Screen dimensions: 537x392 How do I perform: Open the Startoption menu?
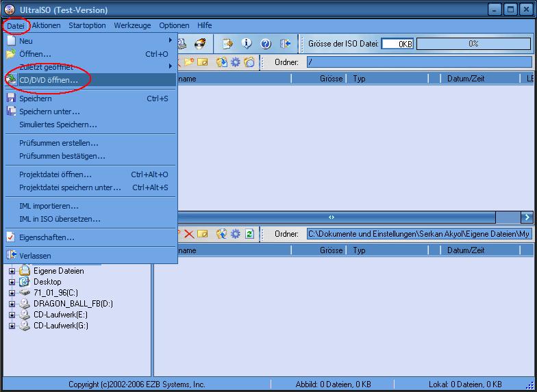[x=87, y=25]
